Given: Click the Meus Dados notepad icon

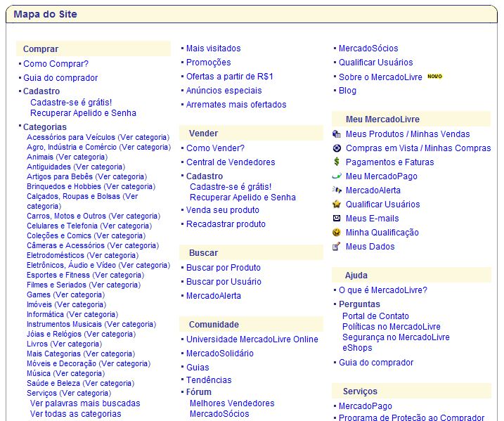Looking at the screenshot, I should (336, 247).
